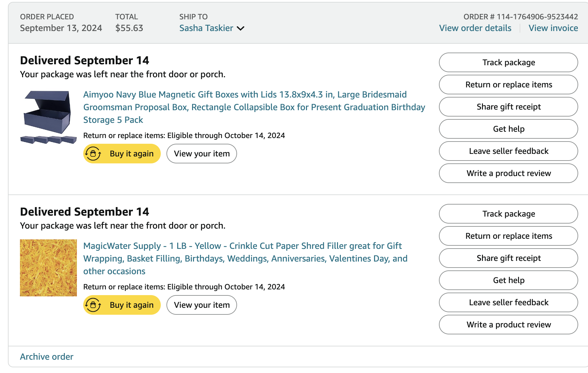Leave seller feedback for gift boxes
The image size is (588, 373).
point(508,151)
